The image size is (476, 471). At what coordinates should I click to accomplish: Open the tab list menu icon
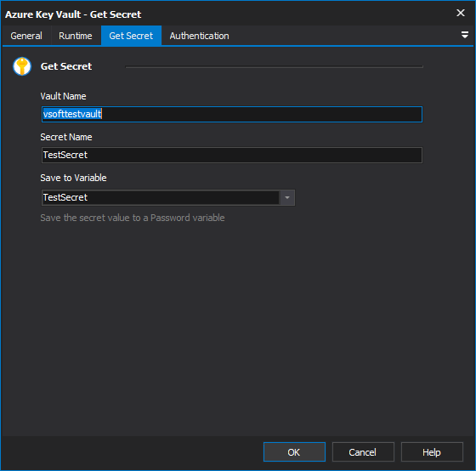click(x=464, y=35)
